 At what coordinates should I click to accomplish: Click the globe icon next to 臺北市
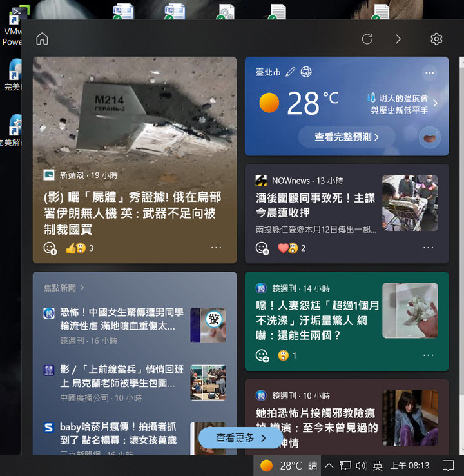coord(306,72)
